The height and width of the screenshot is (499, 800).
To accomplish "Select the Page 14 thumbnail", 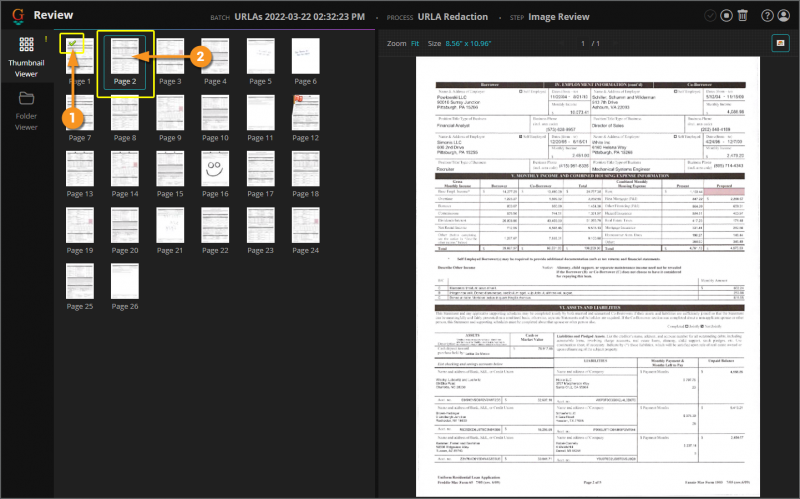I will click(125, 169).
